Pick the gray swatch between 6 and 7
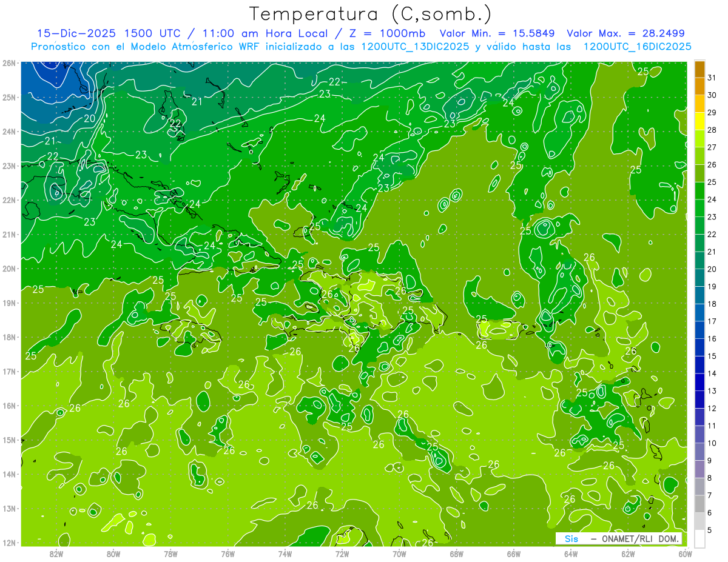This screenshot has width=728, height=562. (700, 504)
